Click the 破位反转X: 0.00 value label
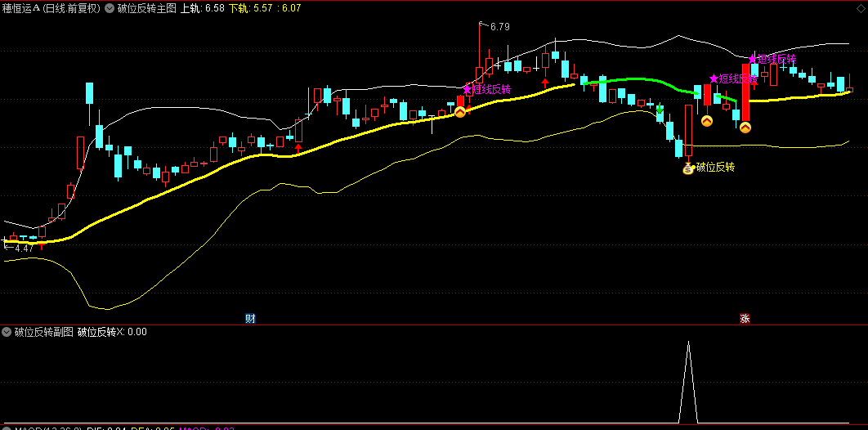Viewport: 868px width, 430px height. [x=112, y=332]
